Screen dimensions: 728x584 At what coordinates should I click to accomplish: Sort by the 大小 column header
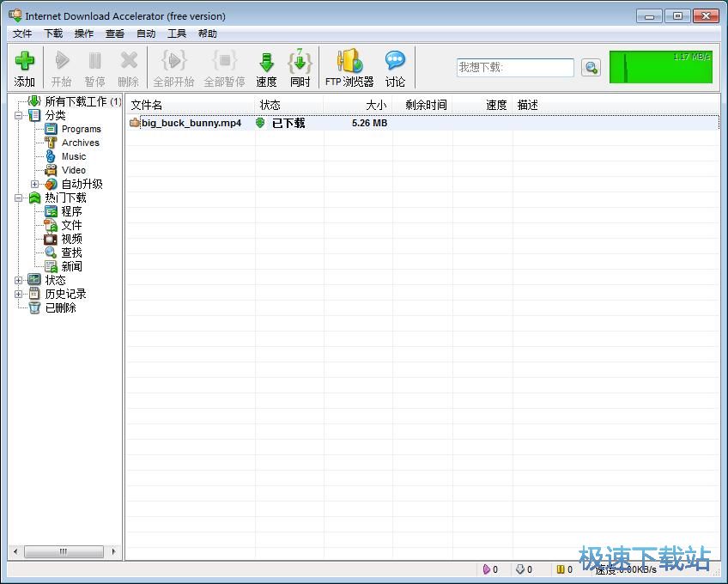pos(358,105)
